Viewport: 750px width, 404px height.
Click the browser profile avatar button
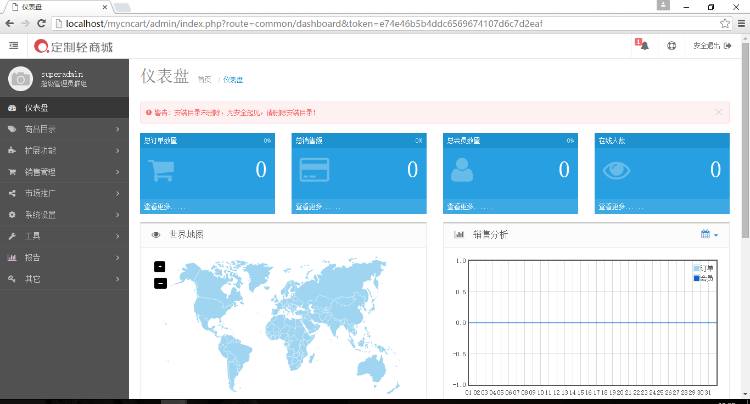point(663,5)
